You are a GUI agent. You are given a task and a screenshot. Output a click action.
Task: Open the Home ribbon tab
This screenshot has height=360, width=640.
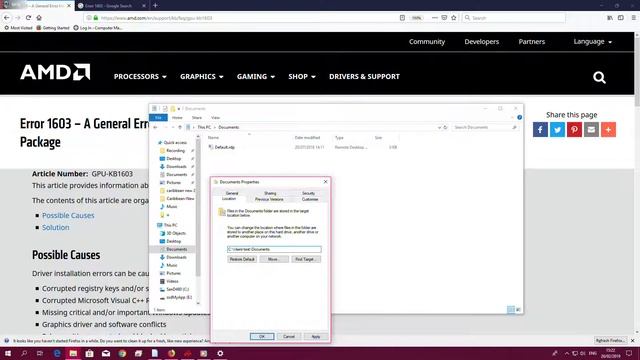coord(177,118)
